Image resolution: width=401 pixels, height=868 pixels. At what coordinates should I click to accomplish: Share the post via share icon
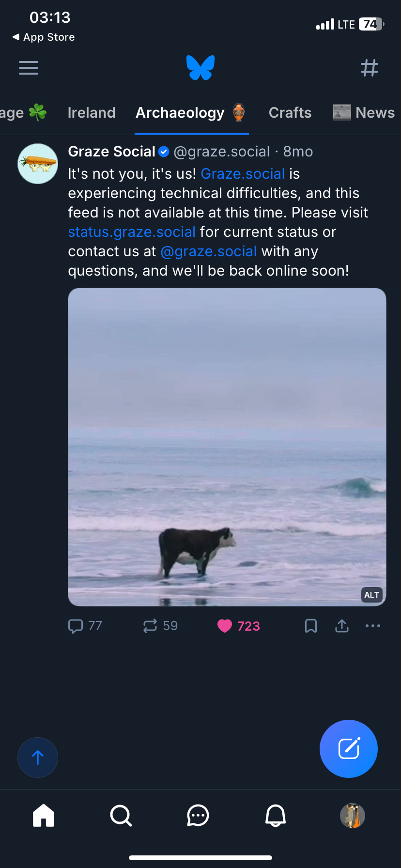(x=342, y=626)
